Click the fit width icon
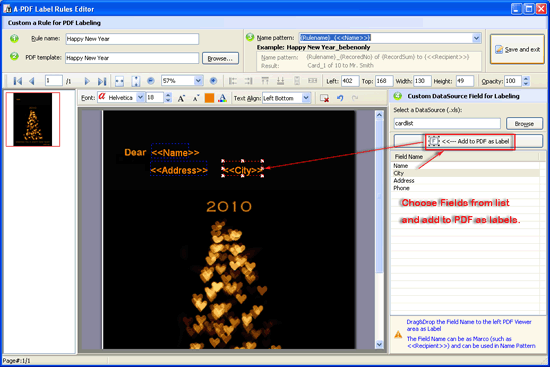The height and width of the screenshot is (367, 550). click(119, 81)
